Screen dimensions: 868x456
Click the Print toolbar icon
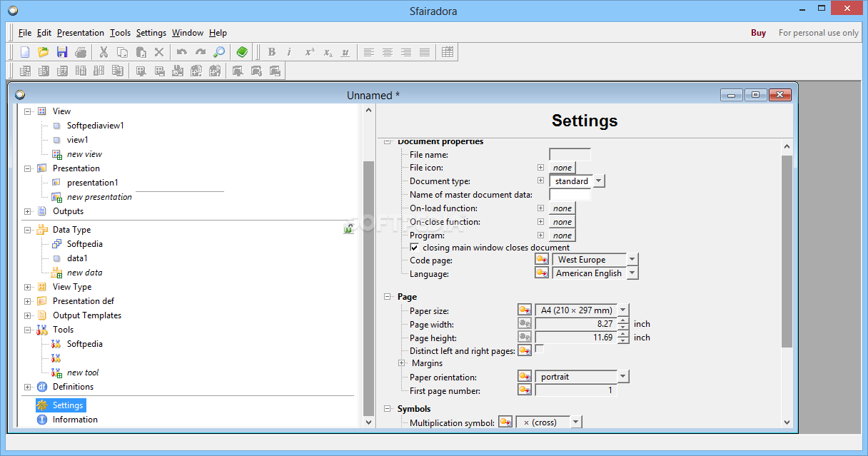[x=81, y=52]
